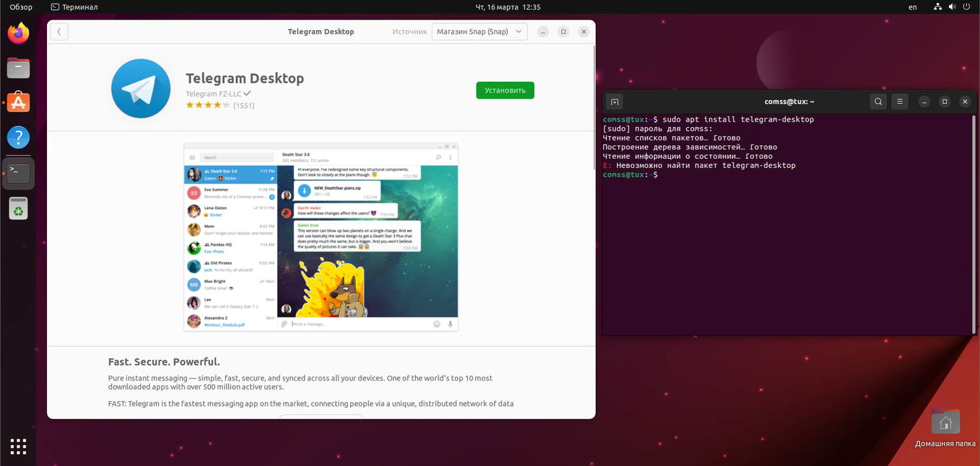Click Обзор in the top bar
Screen dimensions: 980x466
21,7
